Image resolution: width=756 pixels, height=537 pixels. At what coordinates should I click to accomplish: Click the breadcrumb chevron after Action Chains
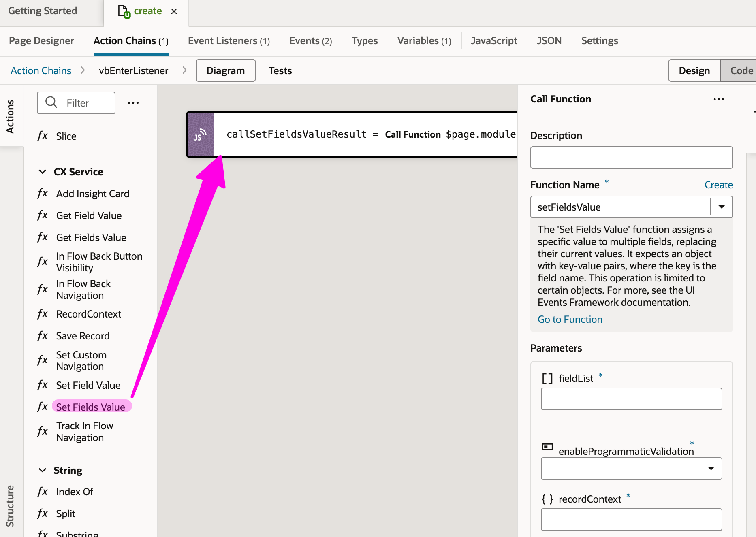tap(83, 70)
